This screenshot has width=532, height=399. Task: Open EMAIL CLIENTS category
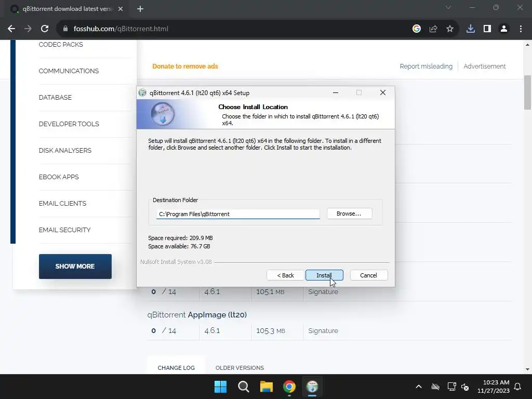tap(62, 203)
